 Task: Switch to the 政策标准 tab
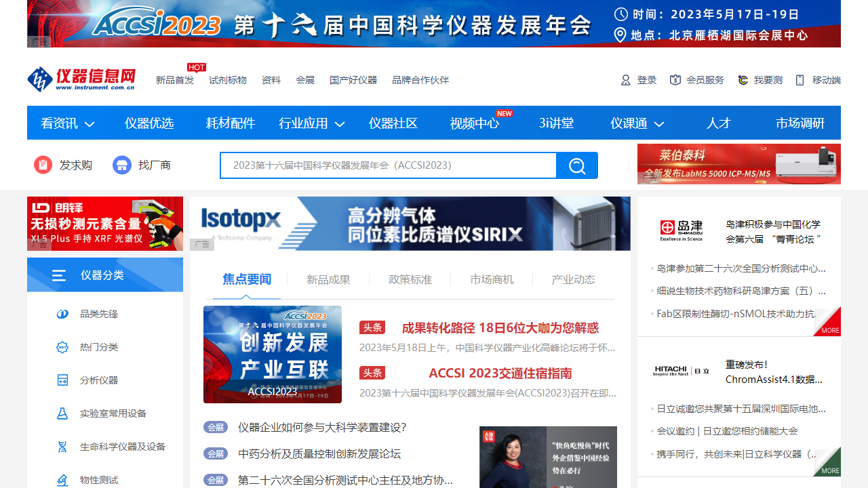coord(410,279)
